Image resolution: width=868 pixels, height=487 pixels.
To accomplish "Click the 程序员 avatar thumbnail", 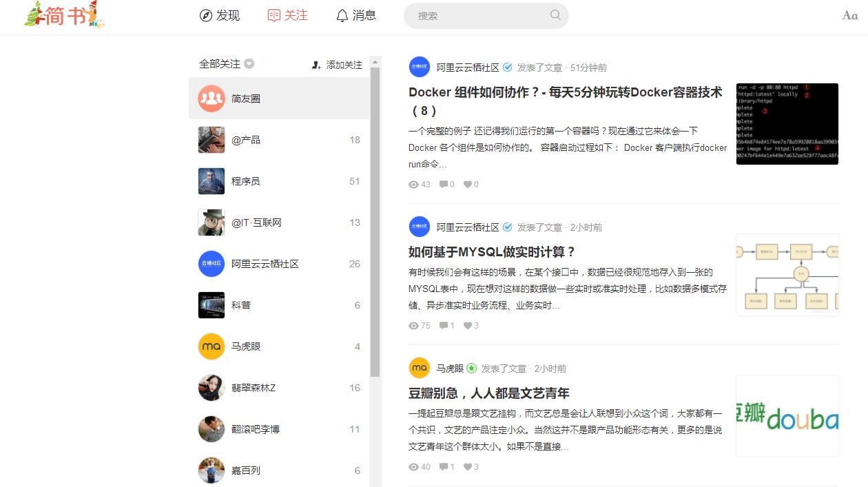I will [211, 181].
